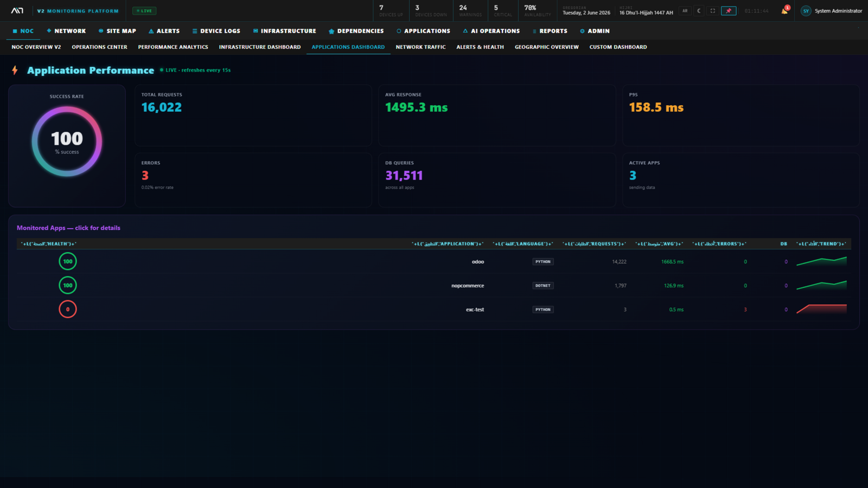
Task: Click the 7 devices up counter
Action: [x=391, y=11]
